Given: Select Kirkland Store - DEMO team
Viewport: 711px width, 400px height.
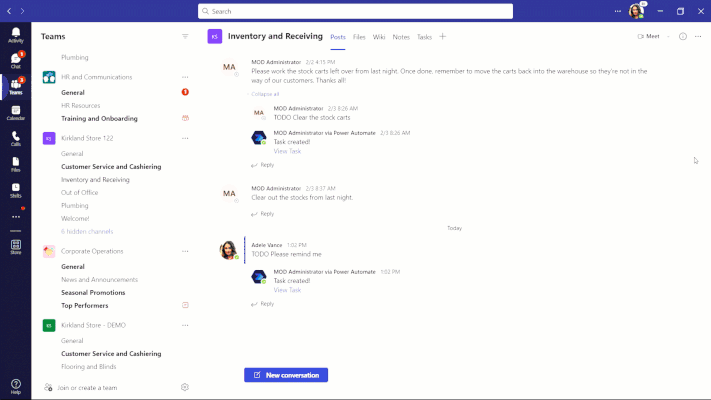Looking at the screenshot, I should (93, 325).
